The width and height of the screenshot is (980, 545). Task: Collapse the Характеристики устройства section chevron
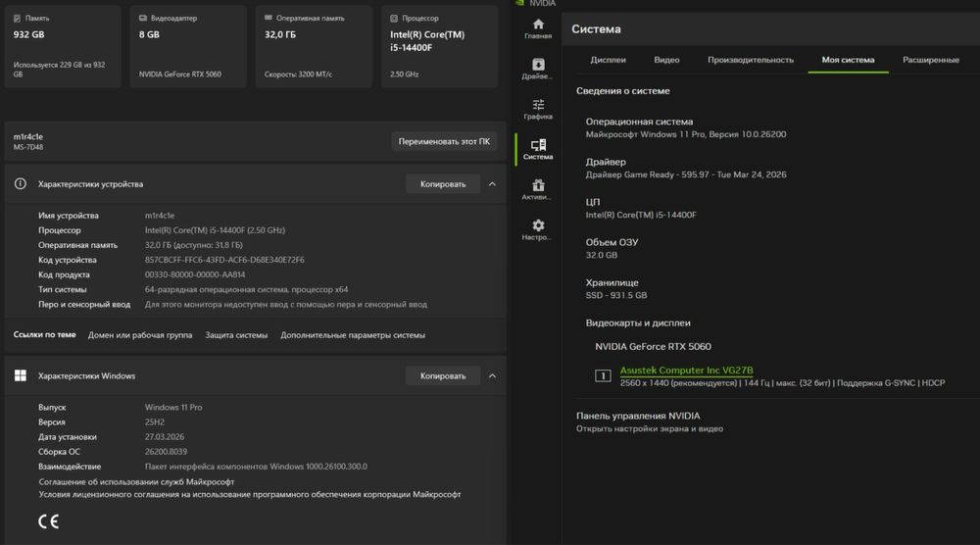[x=492, y=183]
